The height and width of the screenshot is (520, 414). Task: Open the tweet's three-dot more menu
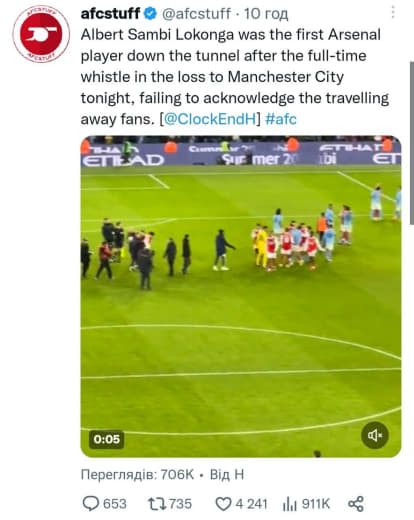point(393,13)
